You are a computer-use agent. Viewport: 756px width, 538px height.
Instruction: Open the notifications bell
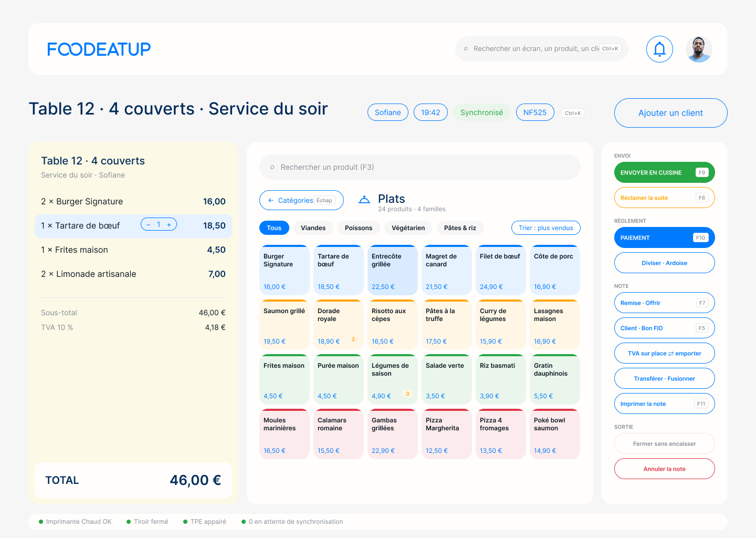(659, 49)
